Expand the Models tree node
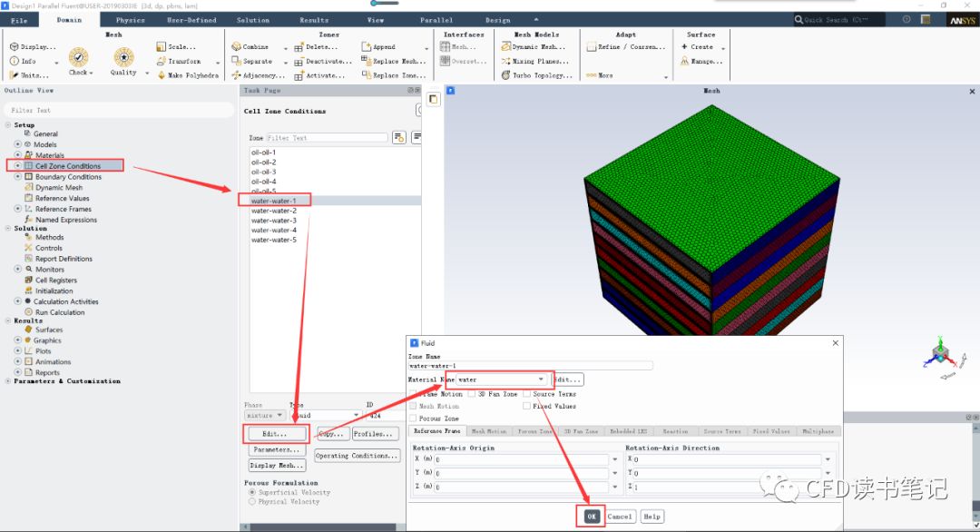 tap(17, 144)
